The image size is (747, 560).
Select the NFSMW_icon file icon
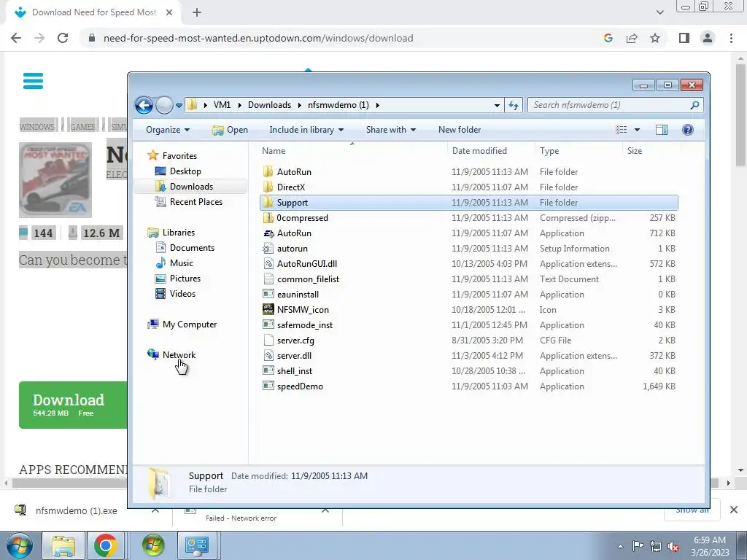[x=268, y=309]
